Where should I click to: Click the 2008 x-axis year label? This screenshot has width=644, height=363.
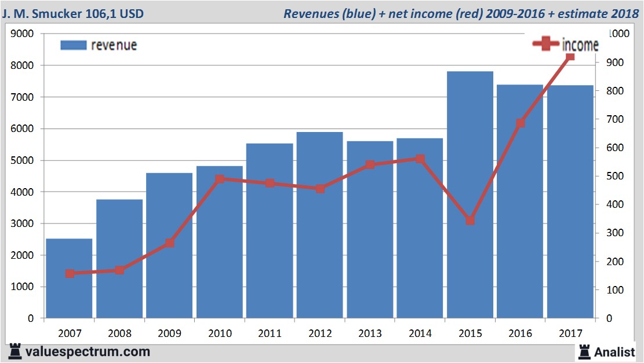[x=119, y=333]
